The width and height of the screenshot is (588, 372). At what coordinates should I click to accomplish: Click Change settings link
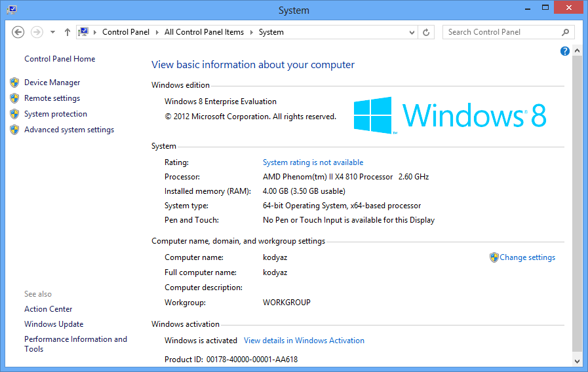coord(527,257)
